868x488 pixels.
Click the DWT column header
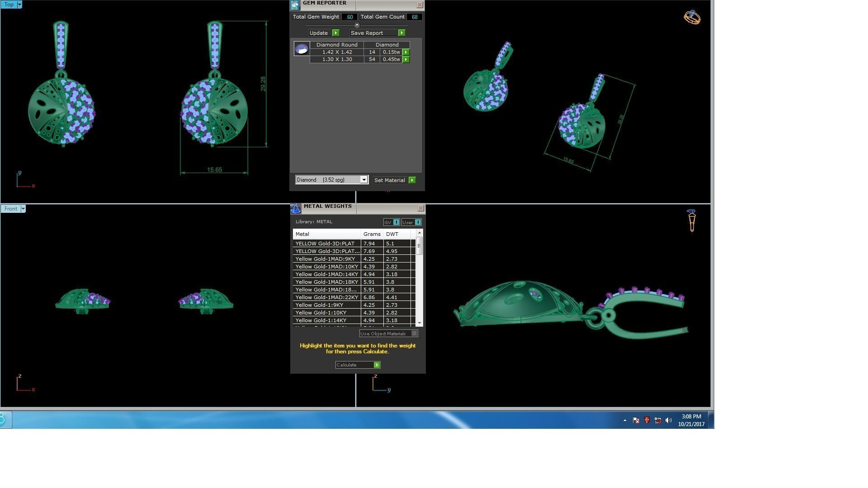coord(397,234)
